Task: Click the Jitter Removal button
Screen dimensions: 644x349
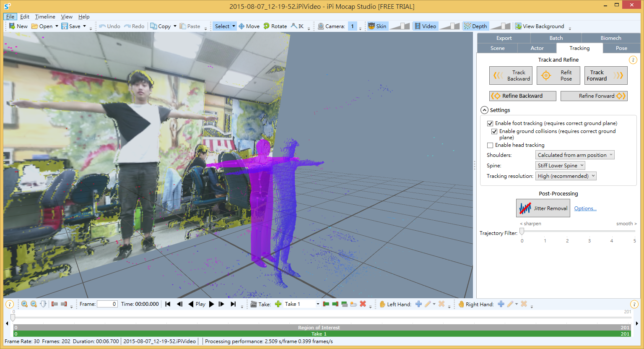Action: [x=543, y=208]
